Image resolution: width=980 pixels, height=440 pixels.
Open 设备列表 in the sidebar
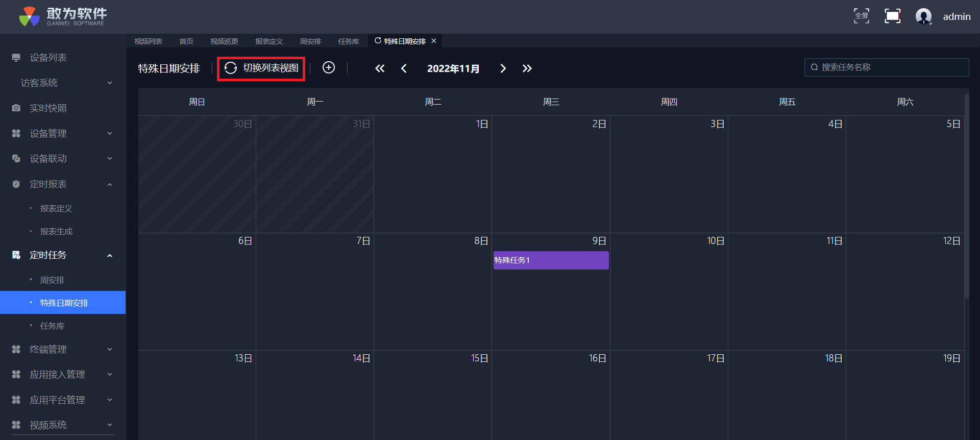click(x=48, y=58)
